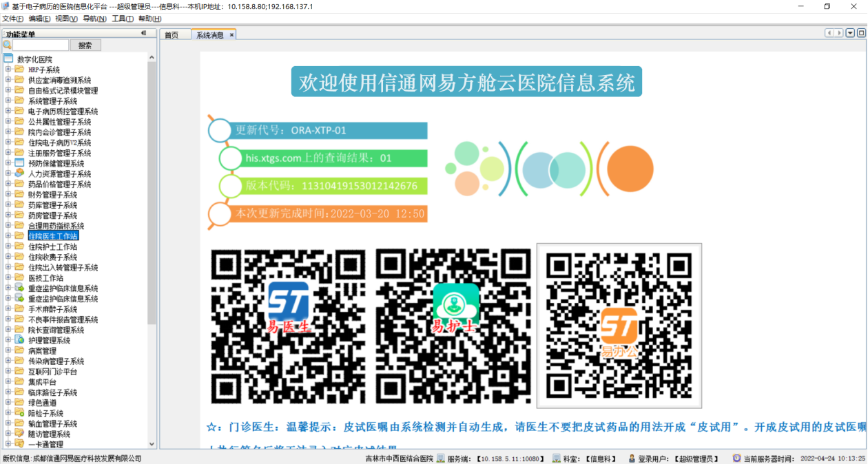Expand the 手术麻醉子系统 tree node
Viewport: 868px width, 464px height.
(x=8, y=309)
